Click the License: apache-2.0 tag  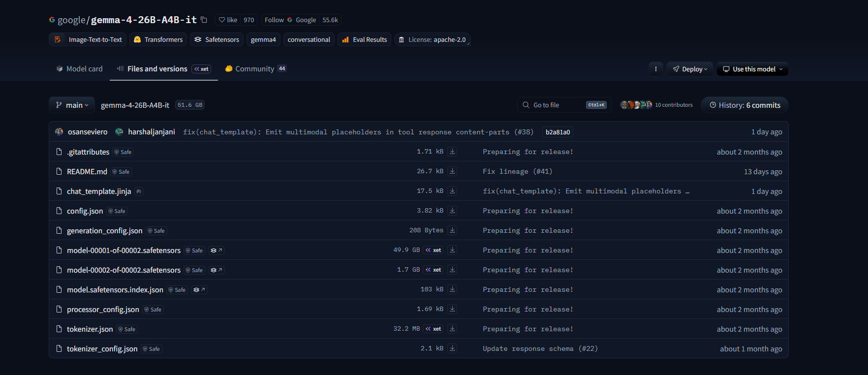click(x=433, y=39)
